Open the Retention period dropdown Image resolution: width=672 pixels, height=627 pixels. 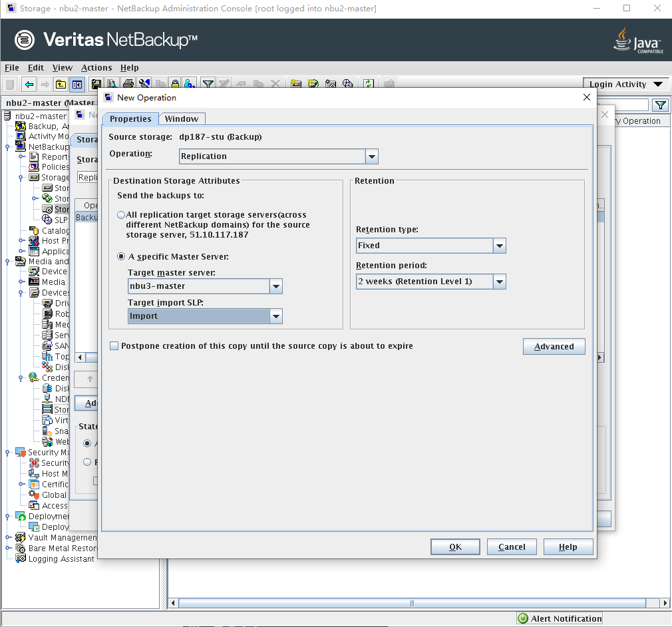click(x=499, y=282)
